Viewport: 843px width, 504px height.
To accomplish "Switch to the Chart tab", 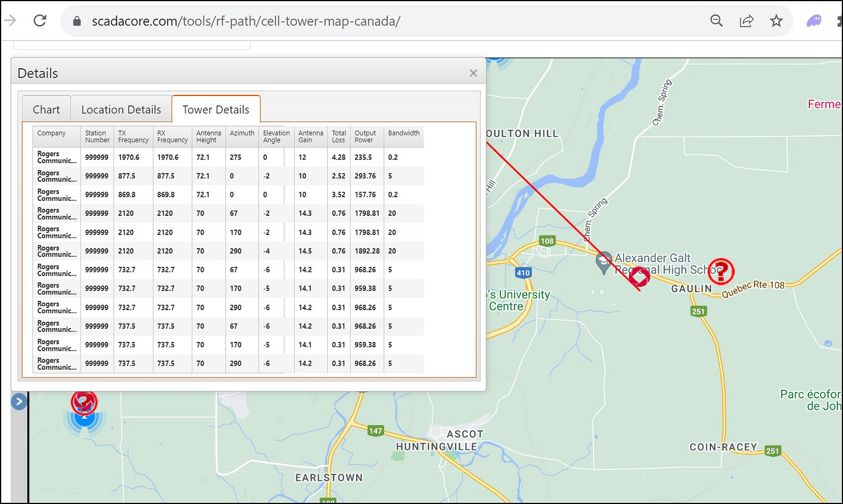I will point(46,109).
